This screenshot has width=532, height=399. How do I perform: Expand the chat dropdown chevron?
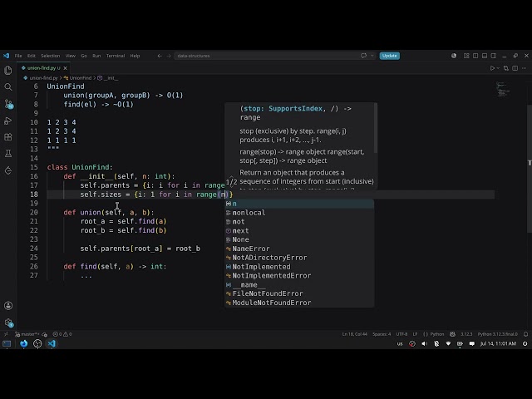[372, 56]
